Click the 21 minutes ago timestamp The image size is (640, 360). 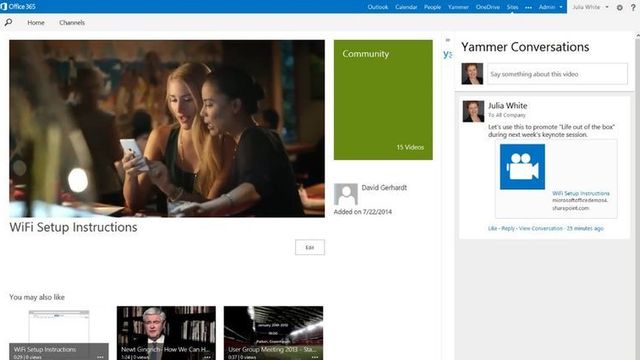point(585,228)
